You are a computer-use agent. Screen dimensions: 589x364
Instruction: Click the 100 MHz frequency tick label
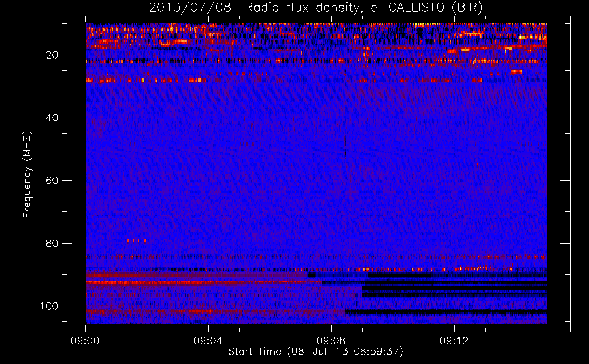[x=49, y=306]
